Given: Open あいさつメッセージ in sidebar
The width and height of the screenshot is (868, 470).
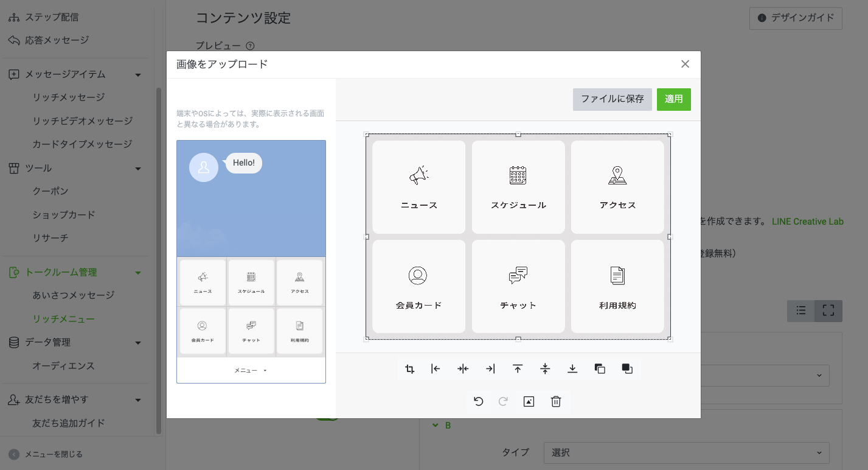Looking at the screenshot, I should click(x=74, y=295).
